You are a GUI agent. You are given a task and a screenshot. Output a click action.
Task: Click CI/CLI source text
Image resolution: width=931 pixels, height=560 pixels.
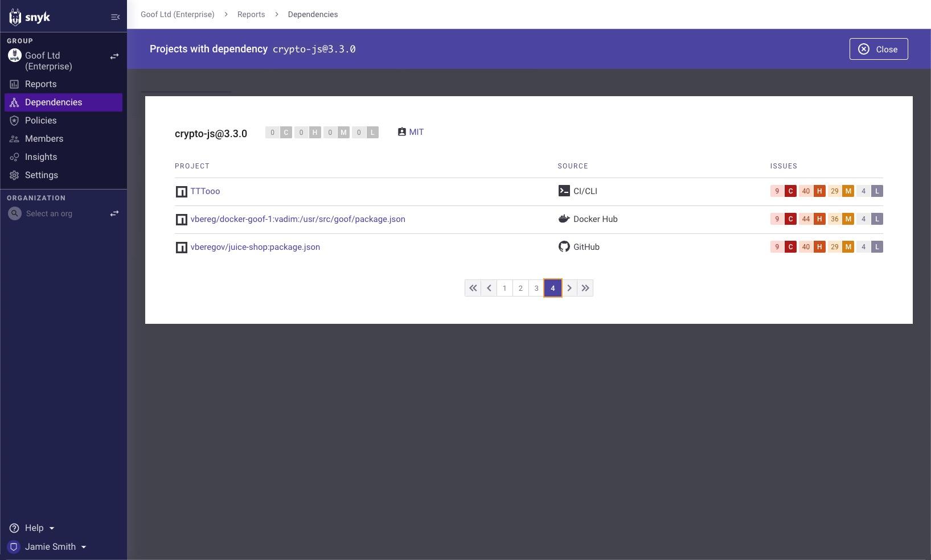click(x=585, y=191)
